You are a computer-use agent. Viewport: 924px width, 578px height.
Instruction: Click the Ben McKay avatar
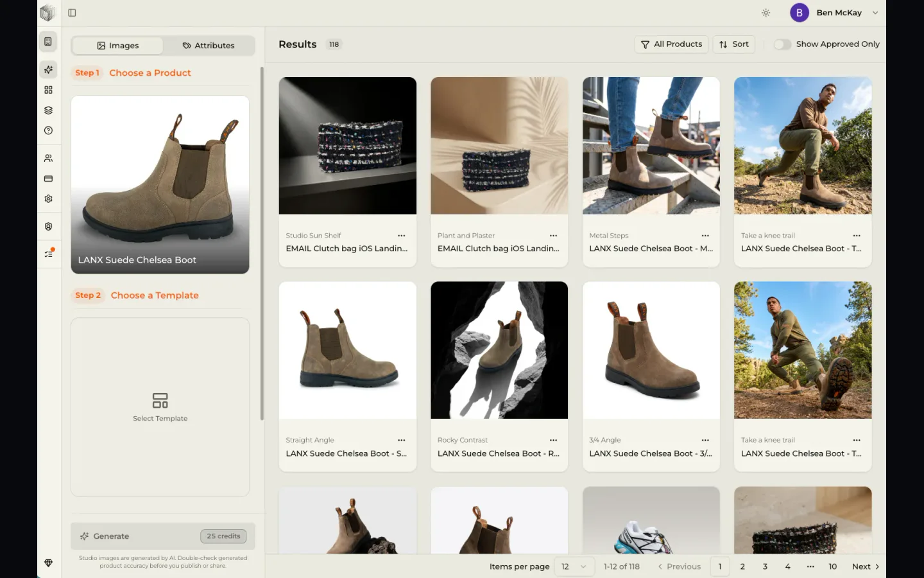click(x=800, y=13)
